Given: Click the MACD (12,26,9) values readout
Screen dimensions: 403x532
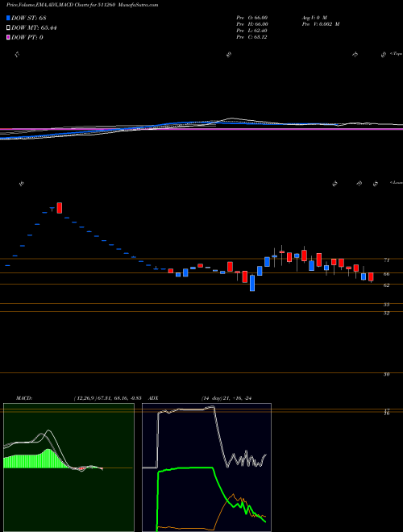Looking at the screenshot, I should 107,397.
